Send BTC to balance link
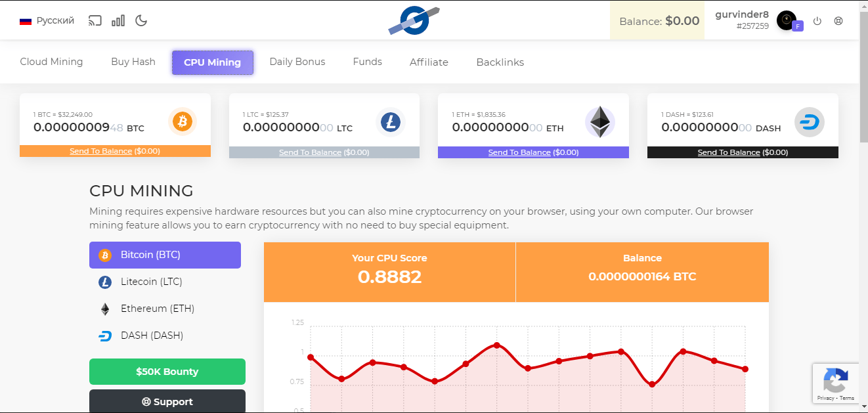Image resolution: width=868 pixels, height=413 pixels. (x=101, y=151)
